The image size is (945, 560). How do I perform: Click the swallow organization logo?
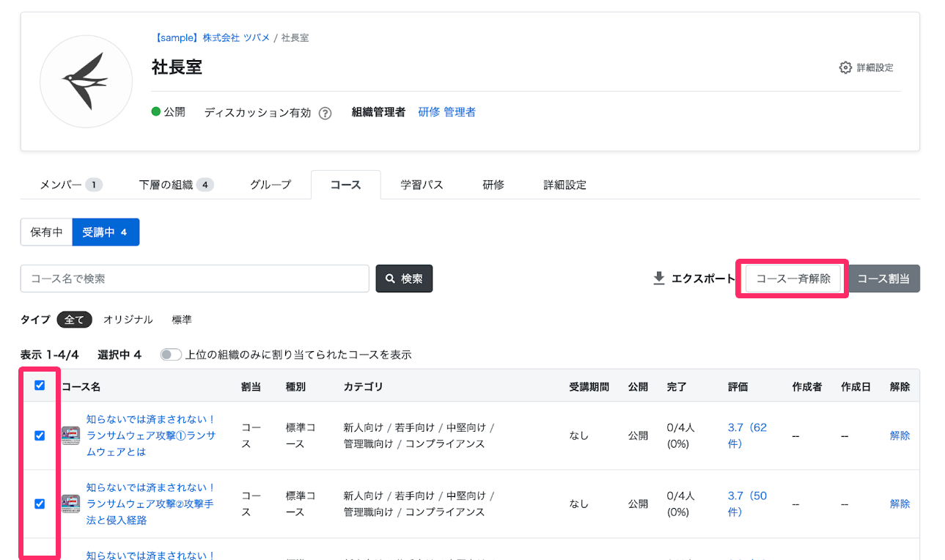(x=85, y=81)
